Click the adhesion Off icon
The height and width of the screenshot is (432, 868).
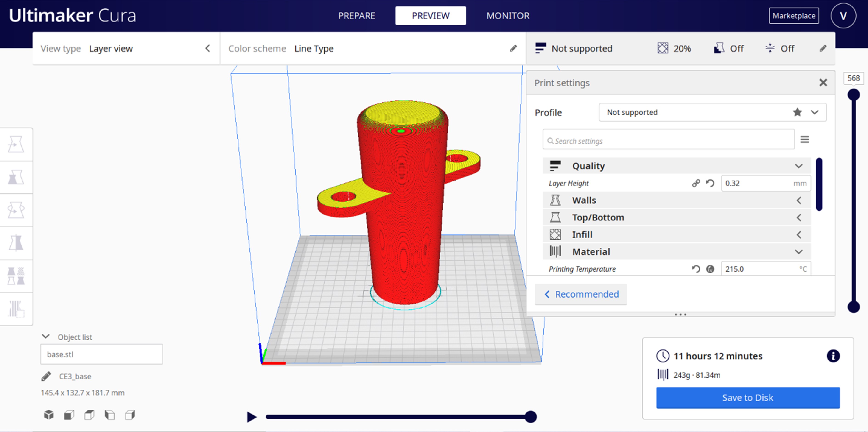(770, 48)
